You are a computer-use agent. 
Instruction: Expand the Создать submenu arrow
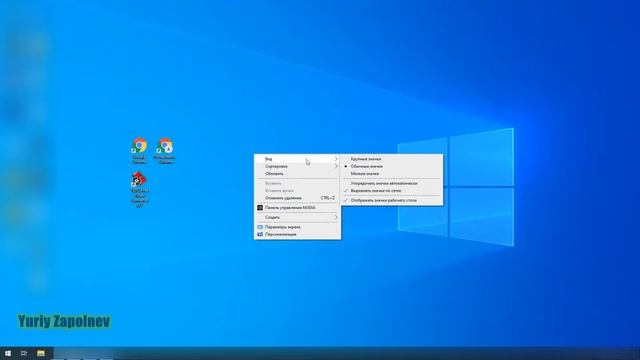coord(336,217)
